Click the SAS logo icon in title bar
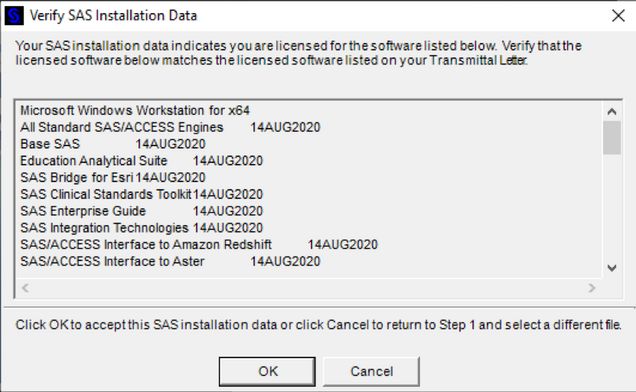The height and width of the screenshot is (392, 636). 14,16
